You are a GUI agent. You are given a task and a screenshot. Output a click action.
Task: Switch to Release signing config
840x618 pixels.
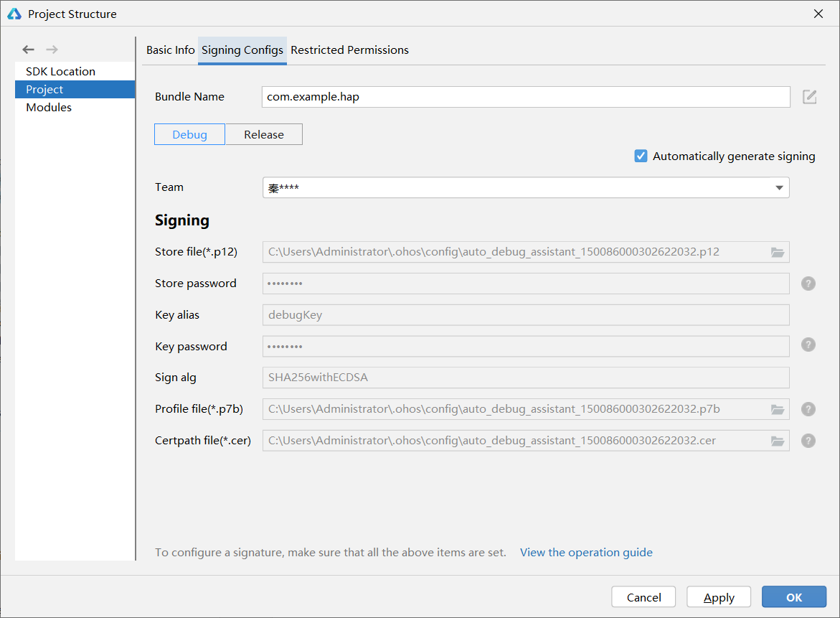[x=263, y=134]
